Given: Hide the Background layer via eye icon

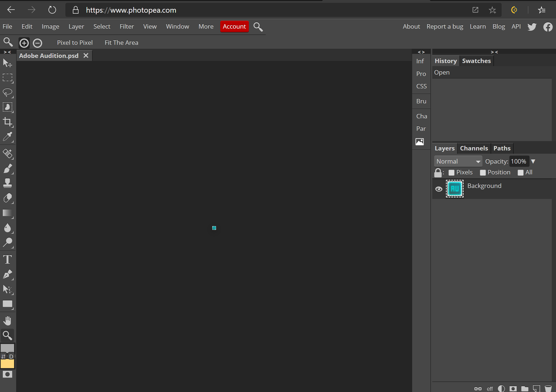Looking at the screenshot, I should [439, 189].
